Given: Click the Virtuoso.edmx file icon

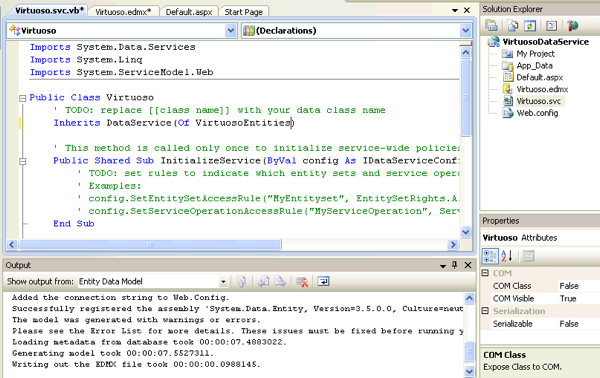Looking at the screenshot, I should click(x=507, y=89).
